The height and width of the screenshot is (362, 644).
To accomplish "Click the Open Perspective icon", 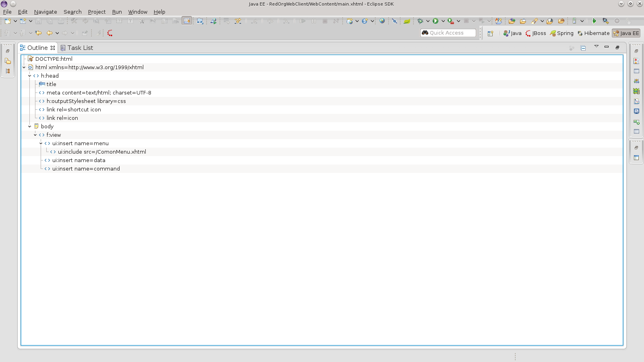I will (x=490, y=33).
